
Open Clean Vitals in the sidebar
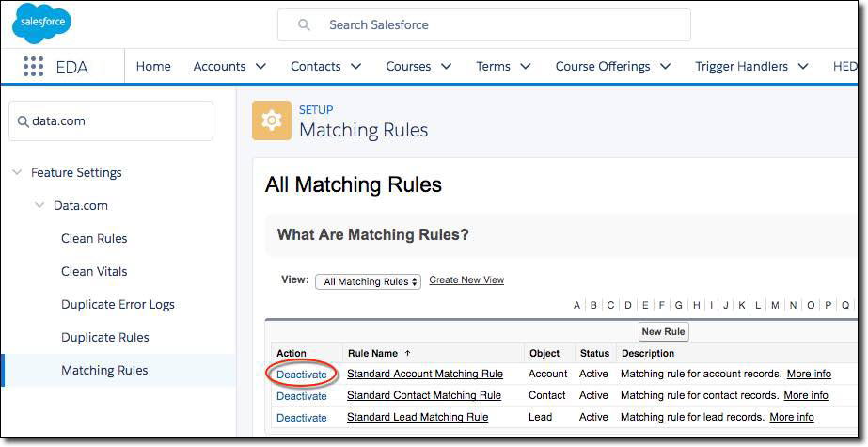tap(94, 272)
